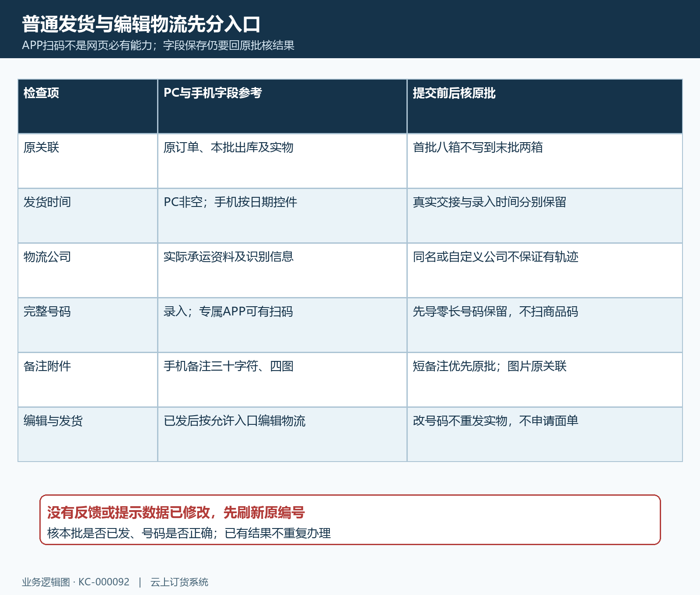Screen dimensions: 700x595
Task: Click the subtitle starting with APP扫码不是网页必有能力
Action: [x=158, y=45]
